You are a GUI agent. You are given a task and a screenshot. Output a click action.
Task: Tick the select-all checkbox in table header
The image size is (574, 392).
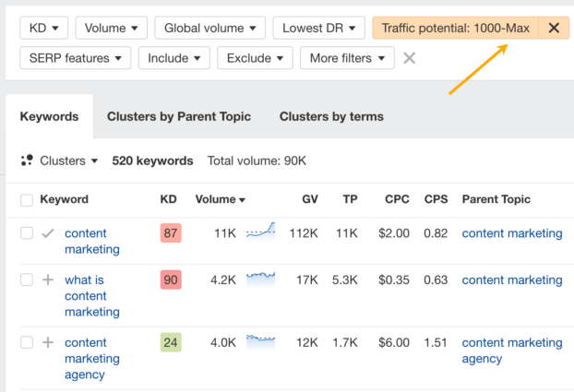click(x=27, y=199)
